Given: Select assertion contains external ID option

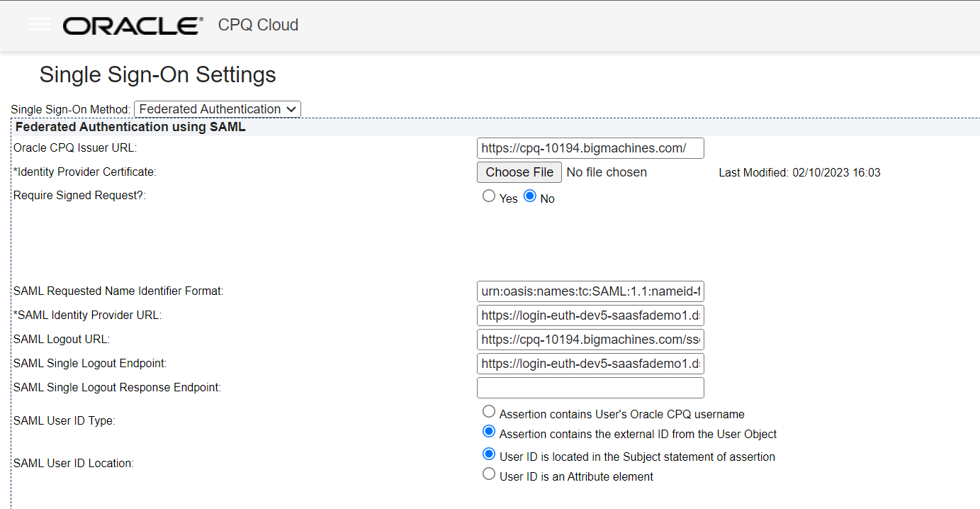Looking at the screenshot, I should 489,431.
